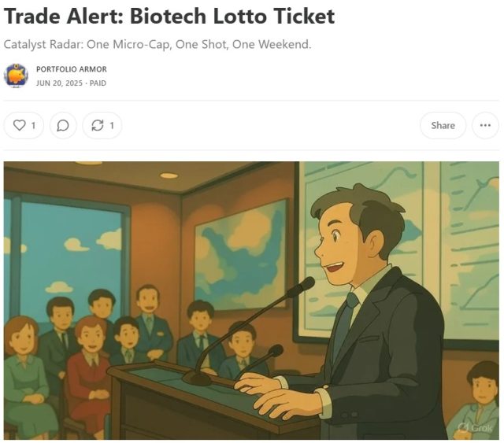
Task: Click the Portfolio Armor piggy bank avatar
Action: click(x=16, y=76)
